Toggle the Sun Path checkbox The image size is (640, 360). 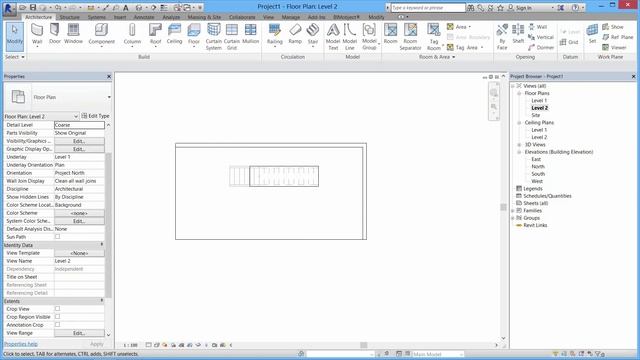58,237
